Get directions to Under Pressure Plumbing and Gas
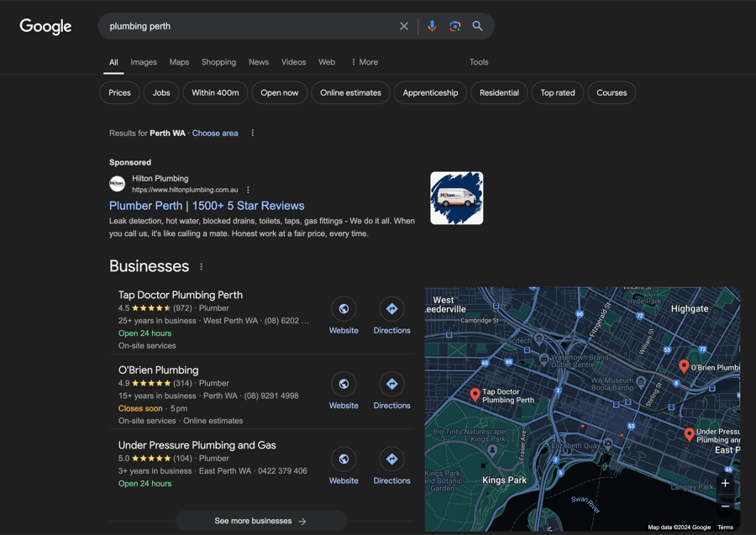The height and width of the screenshot is (535, 756). click(x=392, y=459)
